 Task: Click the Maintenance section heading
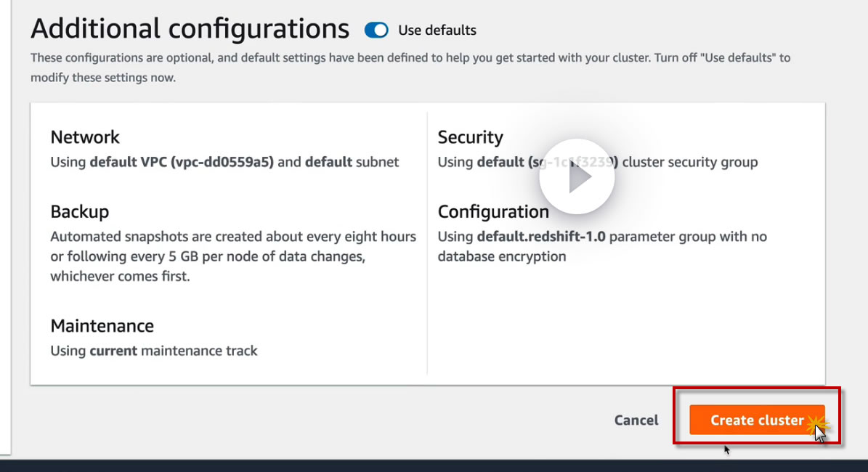pos(102,326)
